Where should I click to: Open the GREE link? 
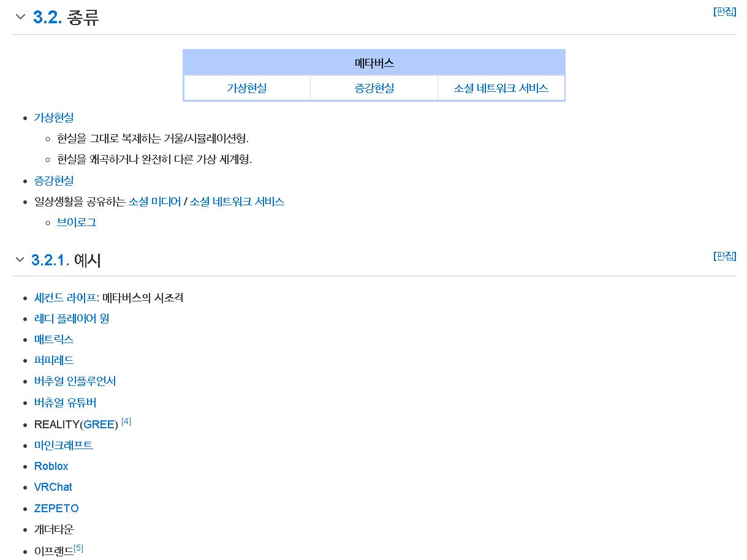tap(99, 425)
